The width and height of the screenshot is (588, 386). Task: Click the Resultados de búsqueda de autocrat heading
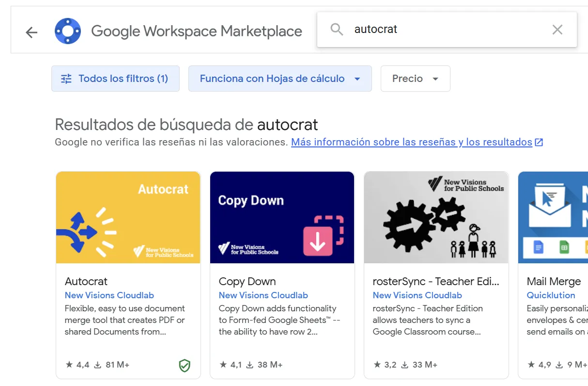pos(186,125)
